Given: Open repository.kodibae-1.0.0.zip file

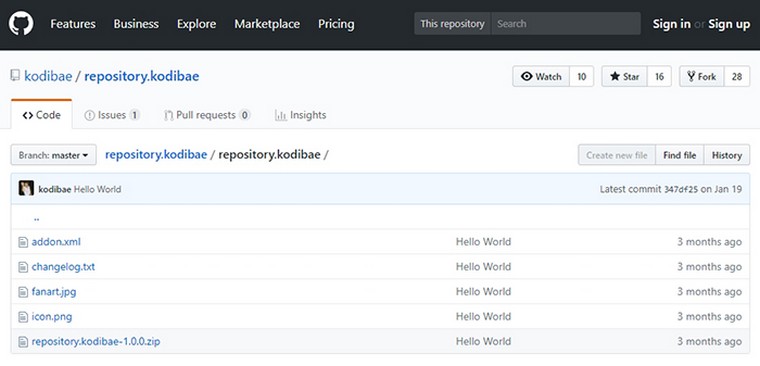Looking at the screenshot, I should coord(95,342).
